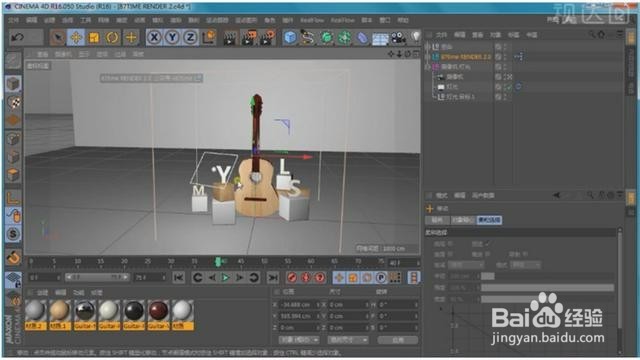640x360 pixels.
Task: Open the Attribute Manager Mode menu
Action: [x=441, y=196]
